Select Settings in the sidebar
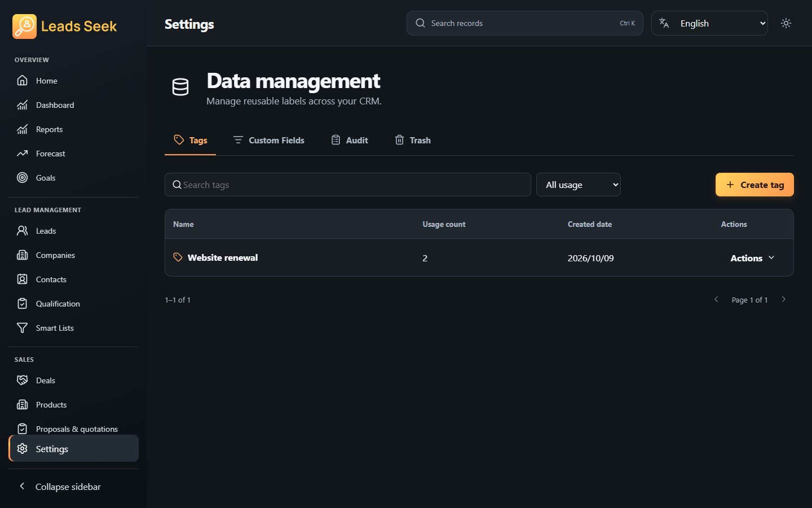Image resolution: width=812 pixels, height=508 pixels. (73, 449)
